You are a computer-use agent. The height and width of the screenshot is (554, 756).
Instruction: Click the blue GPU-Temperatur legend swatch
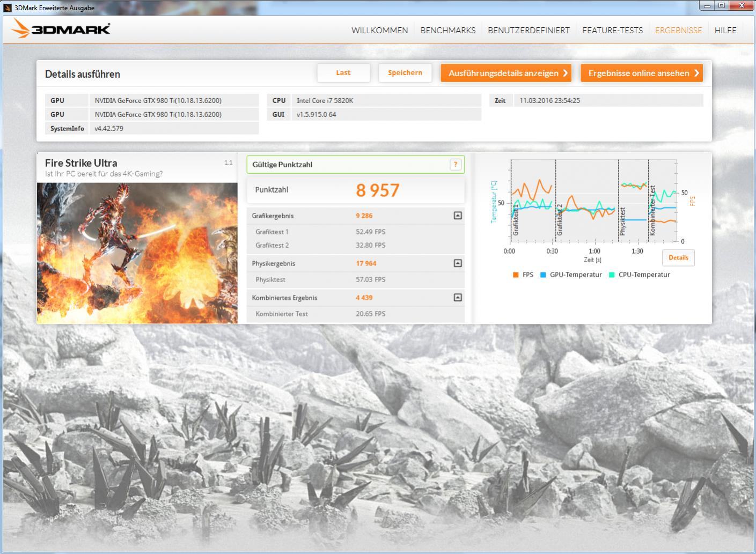click(543, 275)
